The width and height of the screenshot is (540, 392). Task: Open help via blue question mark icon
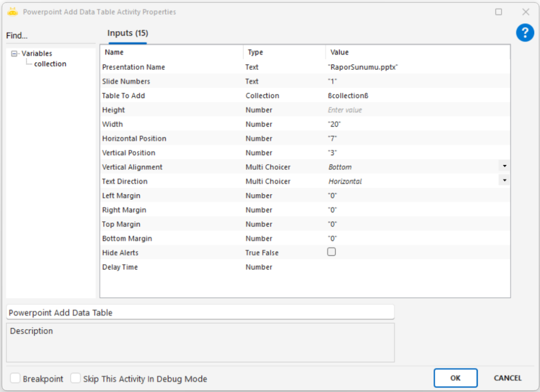[525, 33]
